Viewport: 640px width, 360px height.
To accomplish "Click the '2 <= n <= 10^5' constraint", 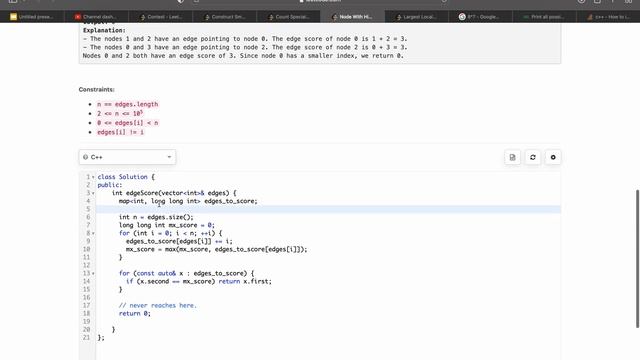I will pyautogui.click(x=120, y=113).
